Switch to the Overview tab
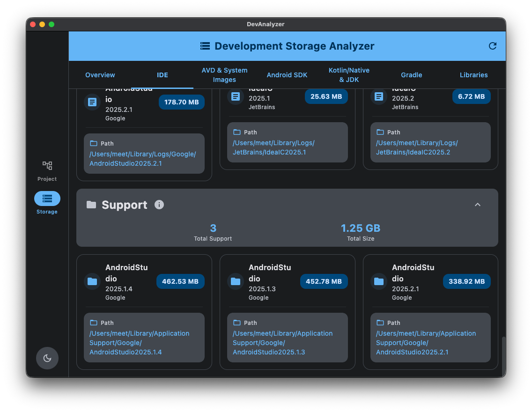This screenshot has height=412, width=532. [100, 75]
